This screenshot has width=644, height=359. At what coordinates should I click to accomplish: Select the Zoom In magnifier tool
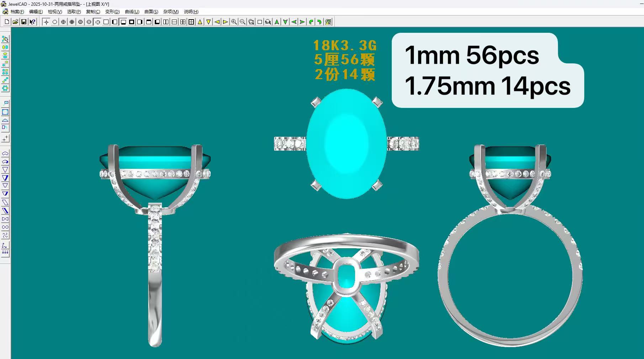234,22
